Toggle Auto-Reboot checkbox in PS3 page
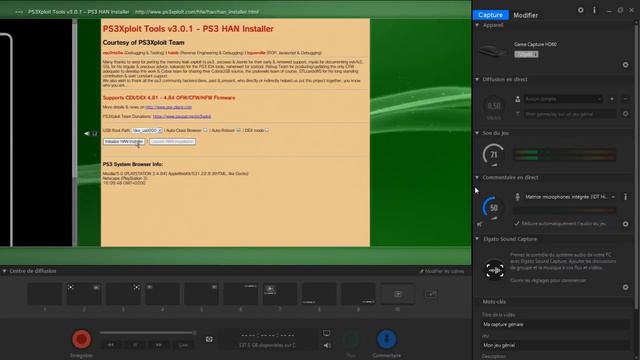This screenshot has height=360, width=640. (238, 130)
